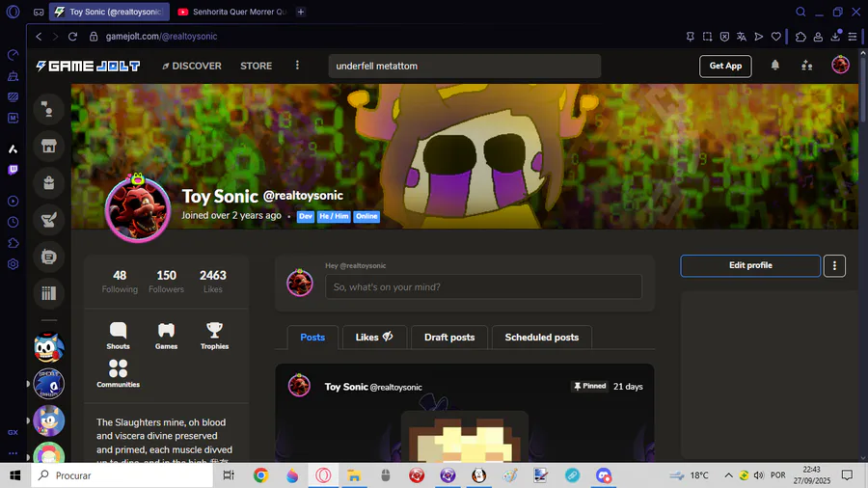Open Opera ad blocker shield icon
The width and height of the screenshot is (868, 488).
724,37
